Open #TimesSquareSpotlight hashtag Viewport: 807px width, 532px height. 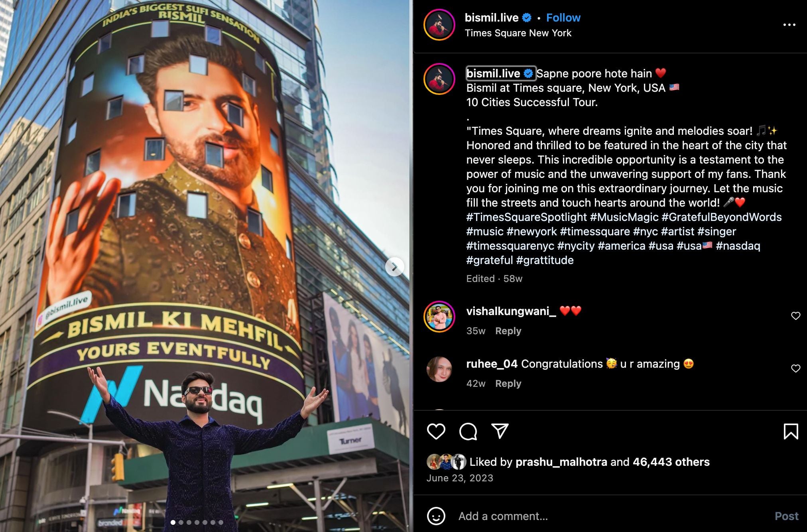tap(526, 217)
